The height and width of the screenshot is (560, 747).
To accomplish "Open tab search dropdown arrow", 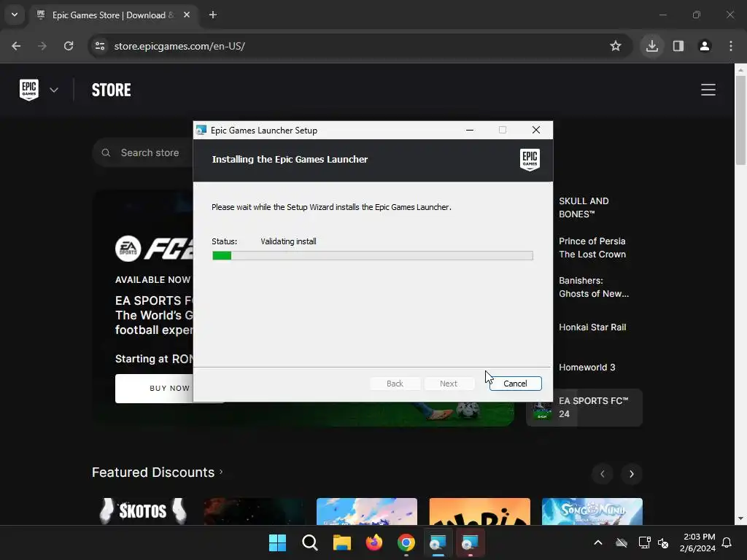I will pos(15,15).
